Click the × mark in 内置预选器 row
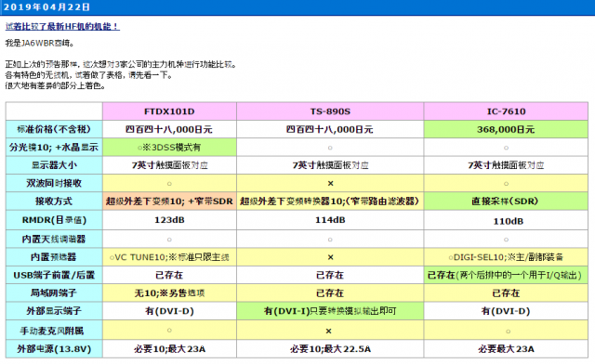 coord(330,257)
